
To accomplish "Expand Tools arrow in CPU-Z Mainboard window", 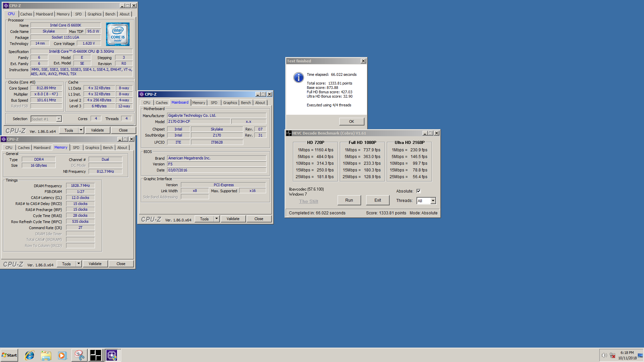I will [x=216, y=219].
